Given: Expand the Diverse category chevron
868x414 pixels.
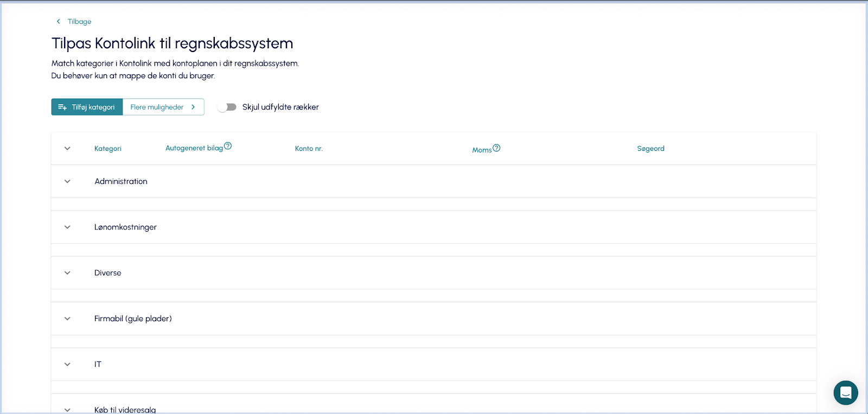Looking at the screenshot, I should [67, 273].
